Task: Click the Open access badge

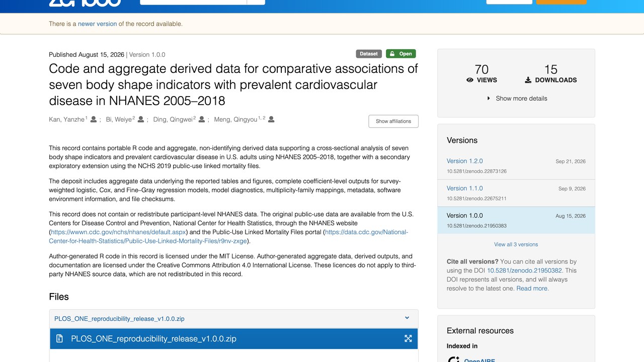Action: [401, 54]
